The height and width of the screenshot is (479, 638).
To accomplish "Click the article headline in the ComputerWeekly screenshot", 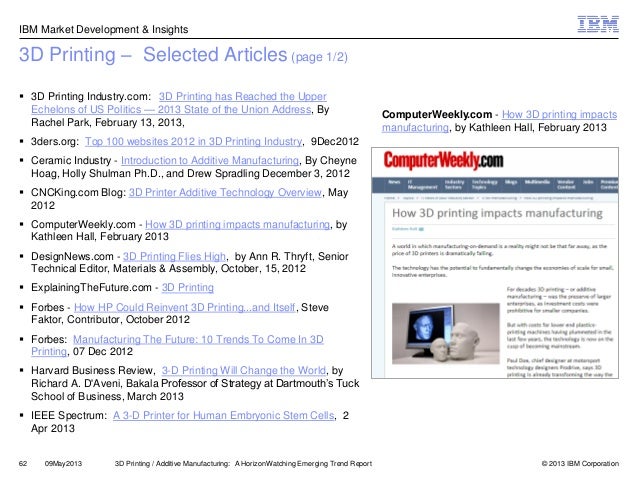I will click(497, 213).
